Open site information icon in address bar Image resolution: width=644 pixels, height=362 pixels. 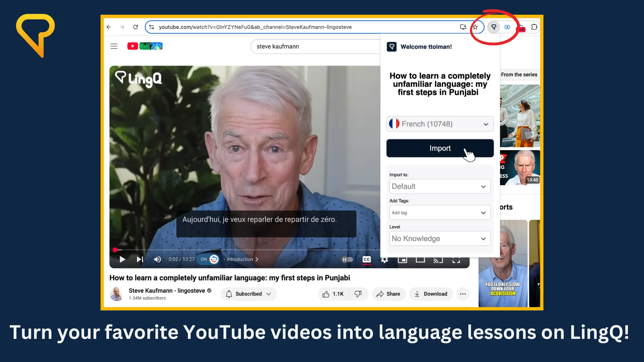(x=152, y=27)
